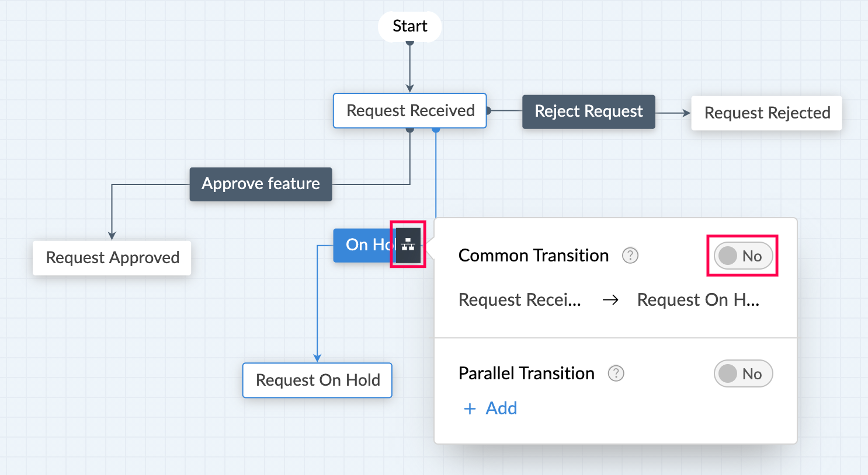
Task: Select the Request Received state box
Action: pyautogui.click(x=409, y=111)
